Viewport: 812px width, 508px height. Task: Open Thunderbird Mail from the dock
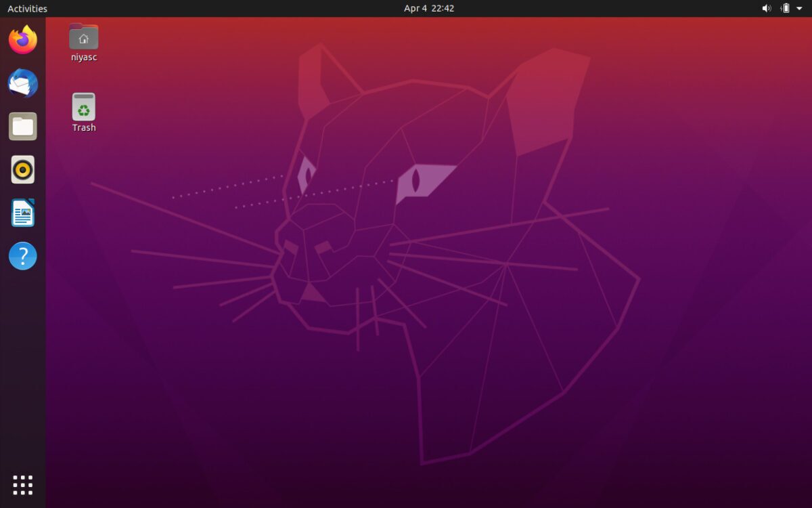[23, 83]
